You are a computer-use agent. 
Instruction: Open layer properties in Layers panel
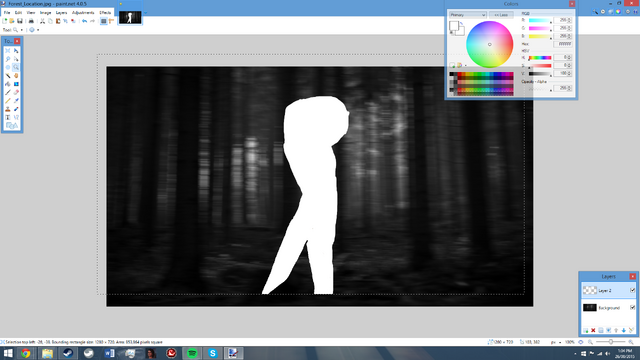pyautogui.click(x=631, y=330)
